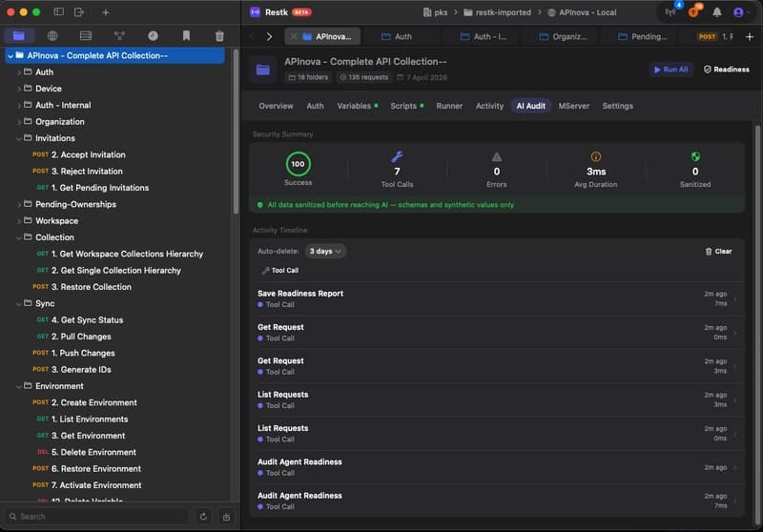Screen dimensions: 763x532
Task: Toggle the sidebar layout icon in title bar
Action: pos(58,11)
